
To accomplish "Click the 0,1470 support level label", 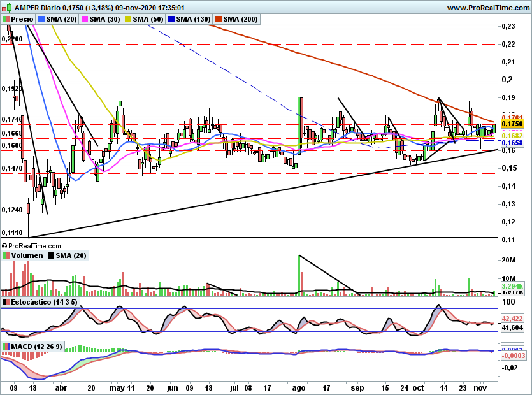I will pos(12,168).
